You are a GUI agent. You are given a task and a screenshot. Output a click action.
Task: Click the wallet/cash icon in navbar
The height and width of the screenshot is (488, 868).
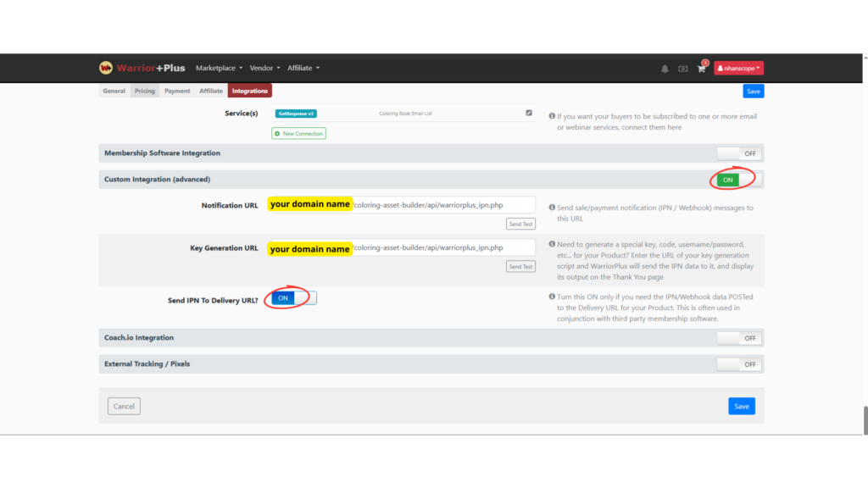[x=683, y=69]
